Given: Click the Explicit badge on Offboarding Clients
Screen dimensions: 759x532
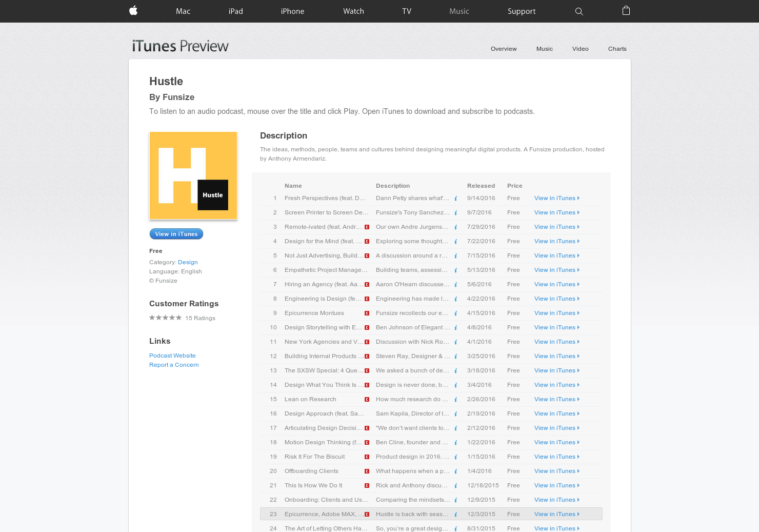Looking at the screenshot, I should click(367, 471).
